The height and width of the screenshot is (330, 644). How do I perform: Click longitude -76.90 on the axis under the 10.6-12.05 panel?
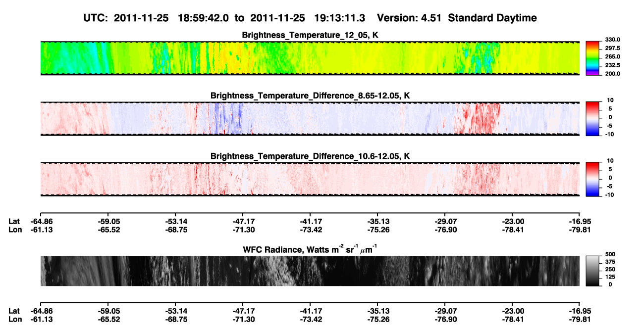[445, 230]
